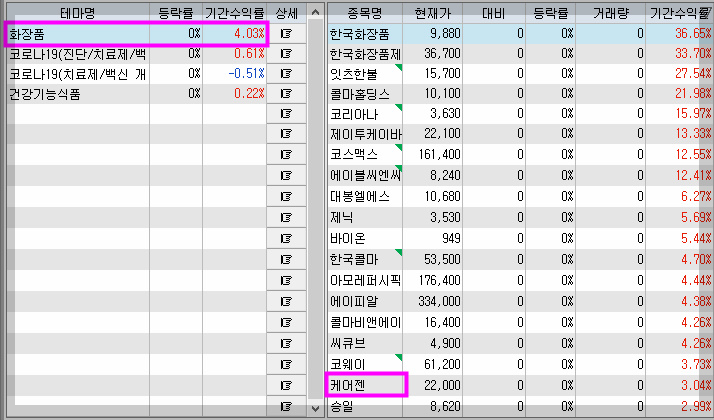Click current price 949
This screenshot has width=714, height=420.
451,238
